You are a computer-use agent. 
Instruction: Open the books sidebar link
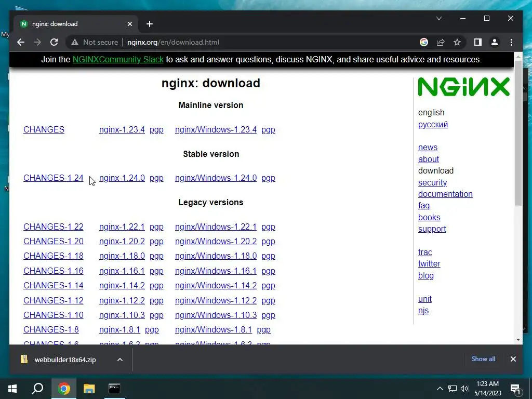coord(429,218)
